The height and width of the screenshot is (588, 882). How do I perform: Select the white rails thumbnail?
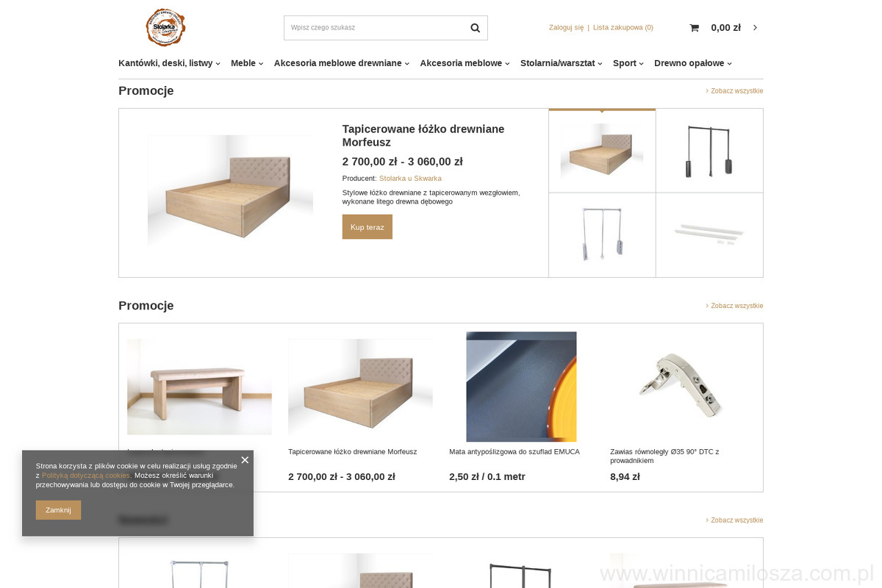(709, 235)
